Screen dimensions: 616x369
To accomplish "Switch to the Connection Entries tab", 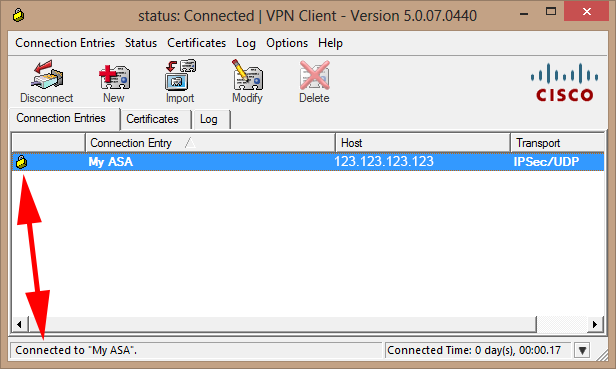I will pyautogui.click(x=64, y=119).
